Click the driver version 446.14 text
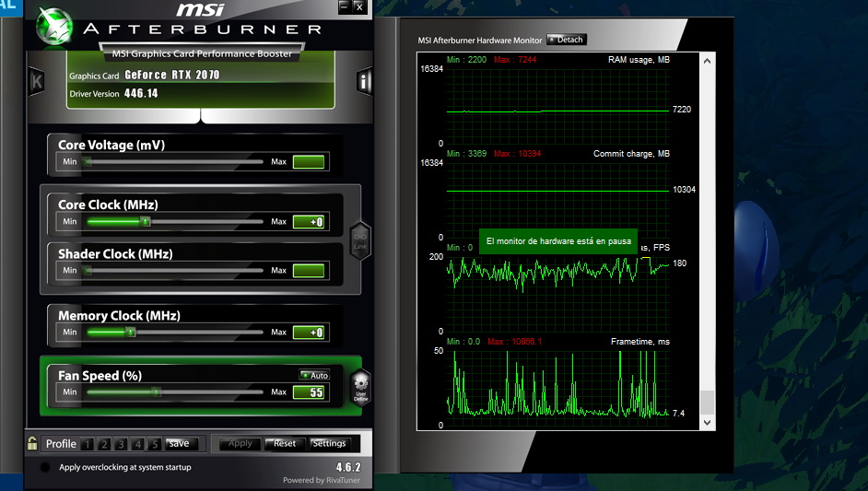Image resolution: width=868 pixels, height=491 pixels. point(141,94)
